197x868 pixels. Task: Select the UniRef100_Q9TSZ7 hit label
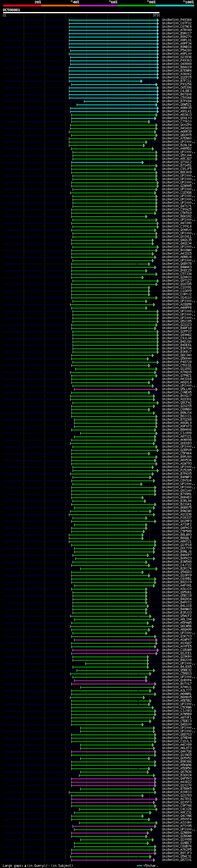(x=177, y=281)
